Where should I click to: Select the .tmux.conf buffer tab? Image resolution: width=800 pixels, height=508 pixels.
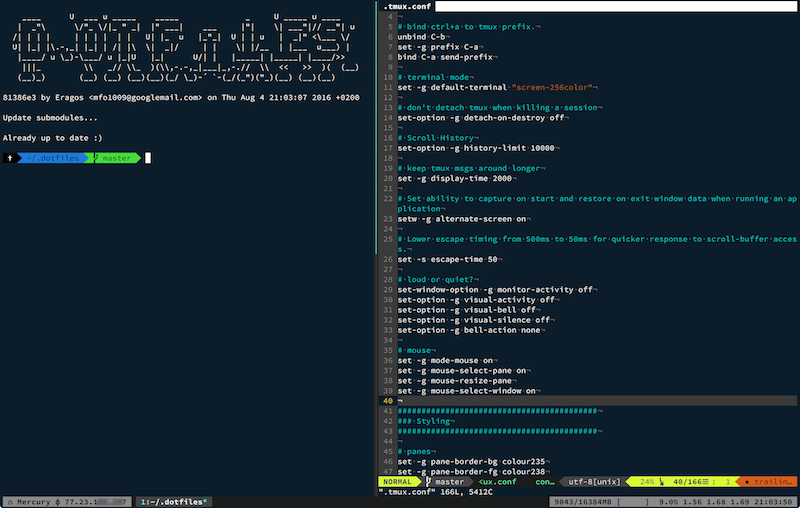pos(408,6)
